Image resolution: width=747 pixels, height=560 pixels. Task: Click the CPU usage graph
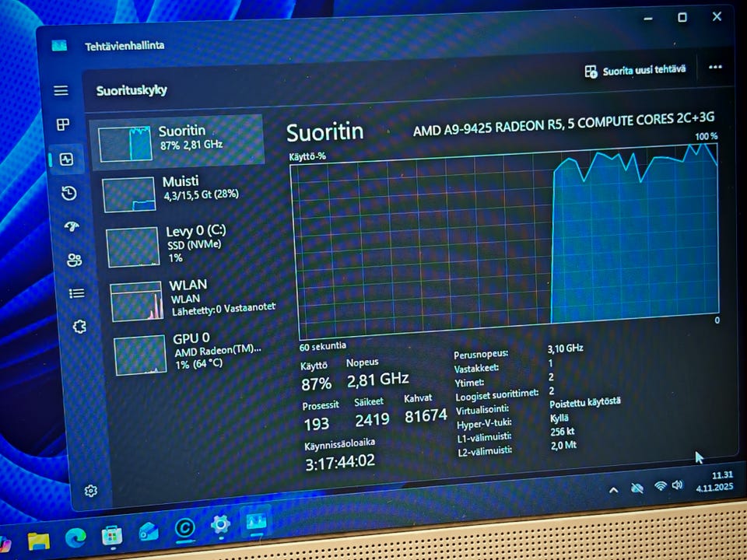(x=506, y=240)
